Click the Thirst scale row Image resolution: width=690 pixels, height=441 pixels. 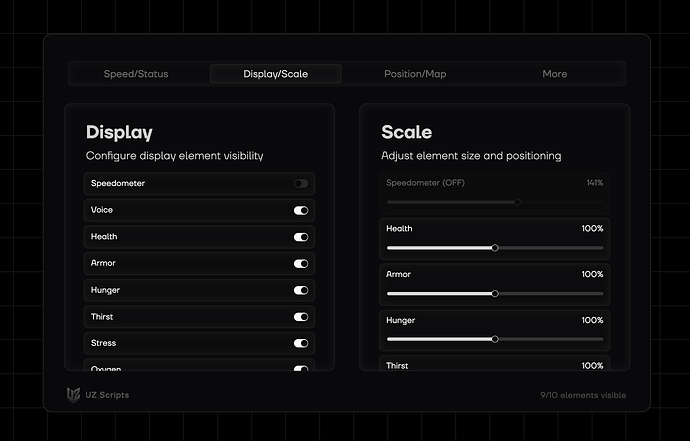pyautogui.click(x=495, y=364)
